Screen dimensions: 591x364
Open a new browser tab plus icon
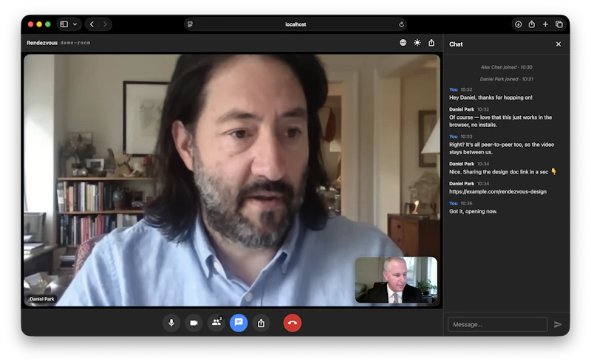(x=545, y=24)
